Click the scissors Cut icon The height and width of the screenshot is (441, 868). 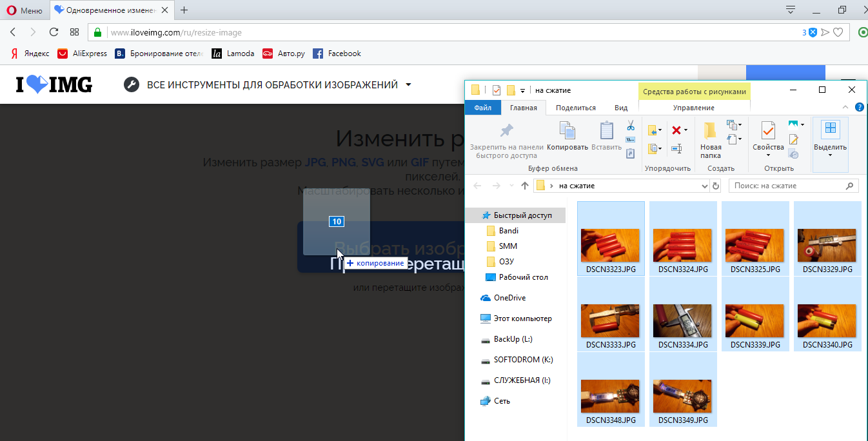click(x=631, y=125)
